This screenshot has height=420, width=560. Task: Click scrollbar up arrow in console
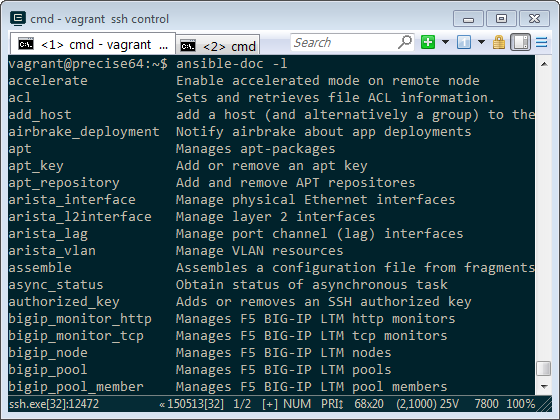coord(544,65)
